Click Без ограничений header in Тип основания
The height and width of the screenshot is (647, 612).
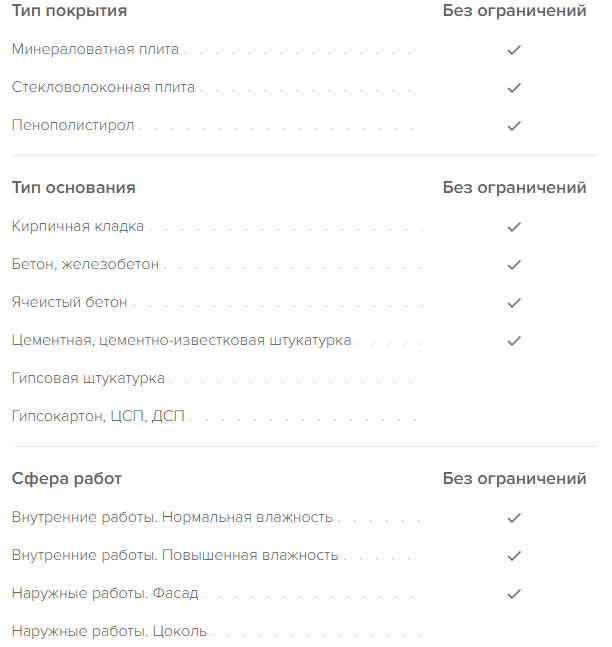click(x=514, y=188)
